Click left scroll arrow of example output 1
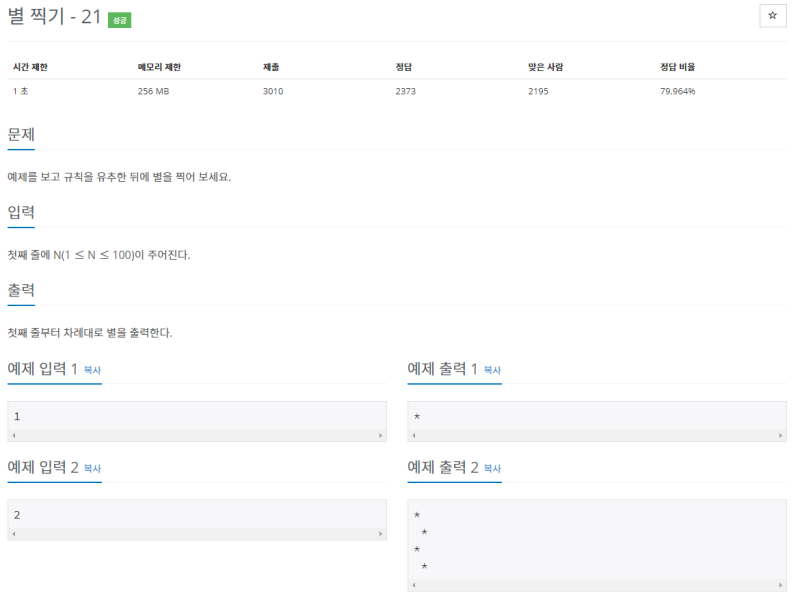 (414, 436)
